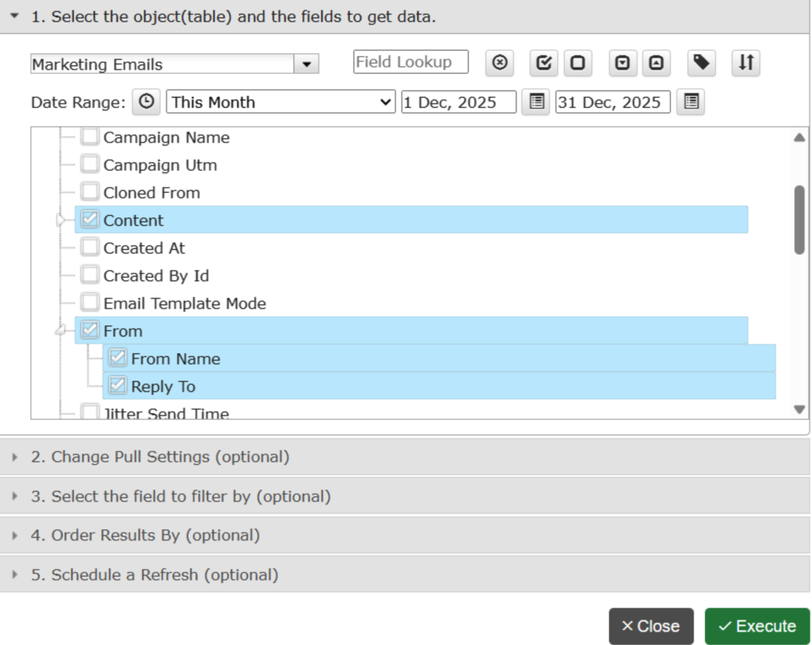Viewport: 812px width, 645px height.
Task: Enable the Created At field checkbox
Action: pos(90,248)
